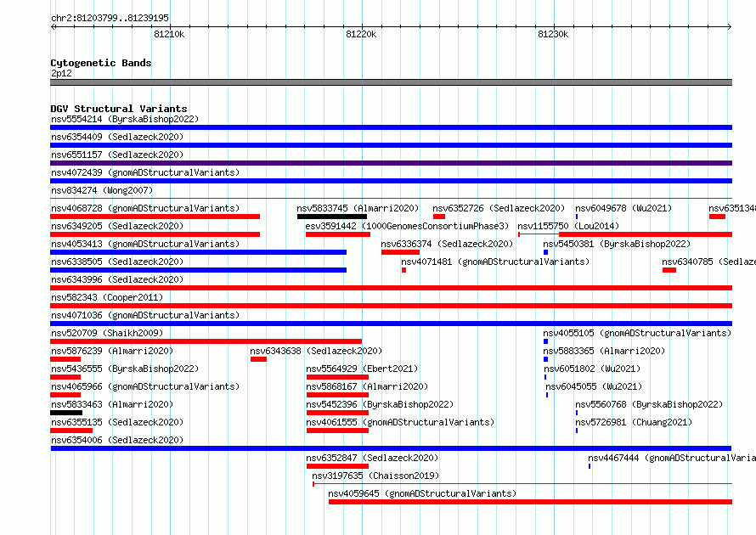Select nsv5436555 (ByrskaBishop2022) label
This screenshot has height=535, width=756.
[x=125, y=369]
